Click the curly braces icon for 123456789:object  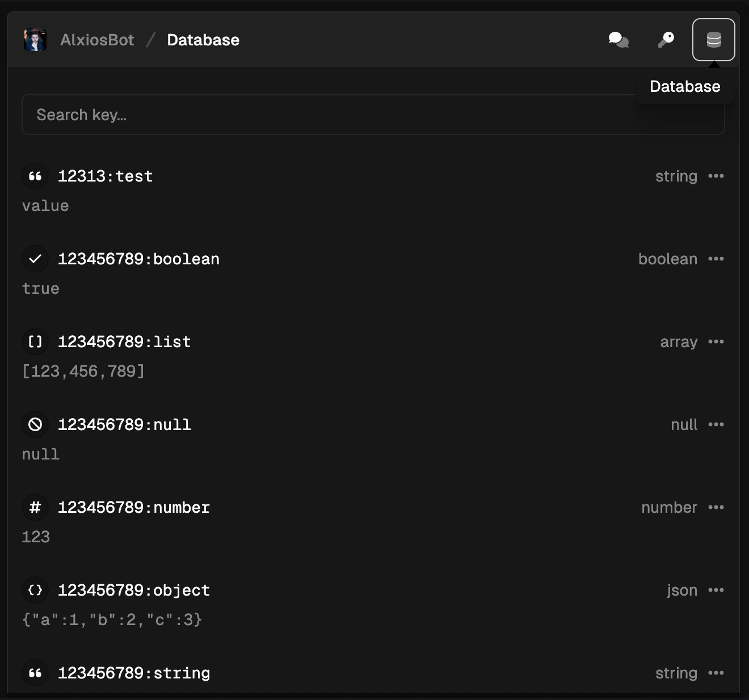coord(35,590)
